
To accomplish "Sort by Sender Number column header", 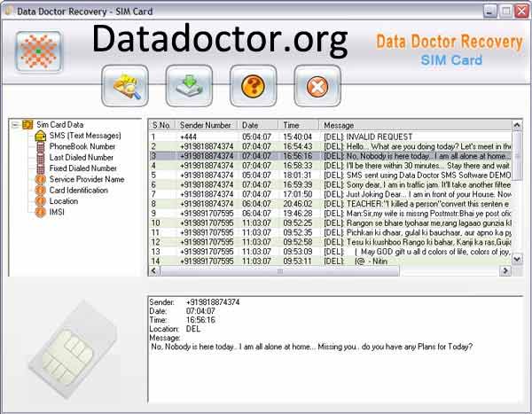I will coord(206,125).
